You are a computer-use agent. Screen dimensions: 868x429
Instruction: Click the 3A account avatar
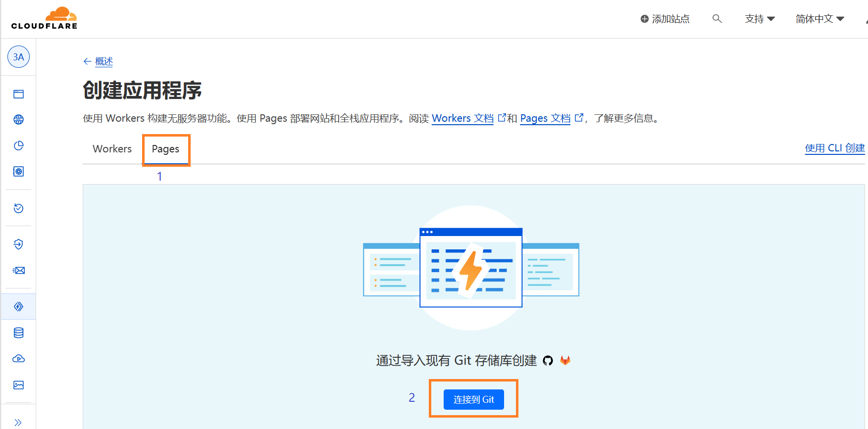[18, 57]
